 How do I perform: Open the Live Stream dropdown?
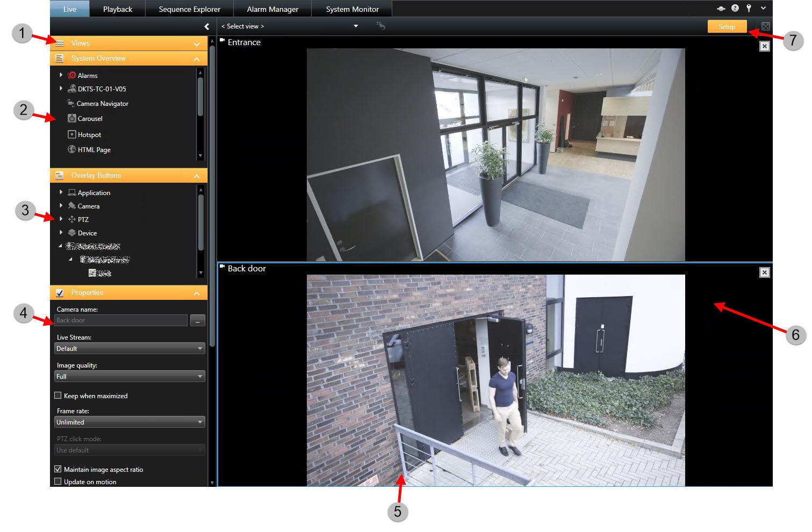[x=130, y=348]
